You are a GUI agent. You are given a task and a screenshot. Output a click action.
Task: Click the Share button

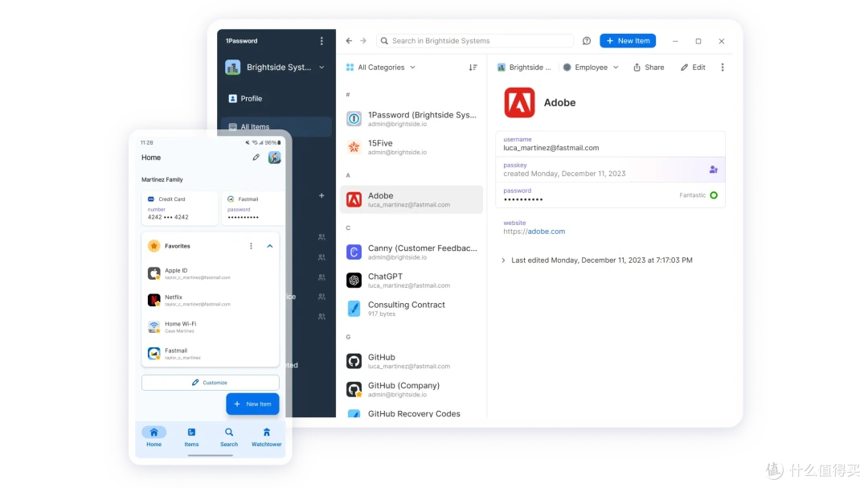click(x=649, y=67)
